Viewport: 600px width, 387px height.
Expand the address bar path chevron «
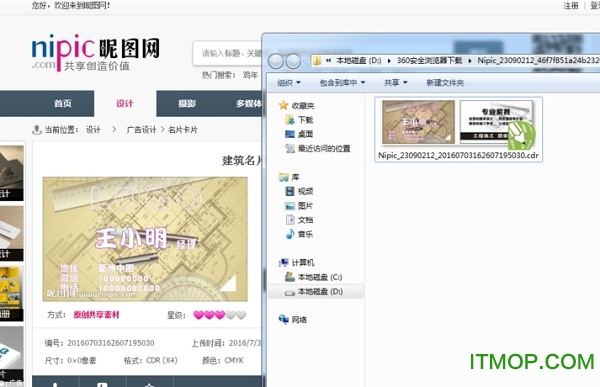point(328,60)
